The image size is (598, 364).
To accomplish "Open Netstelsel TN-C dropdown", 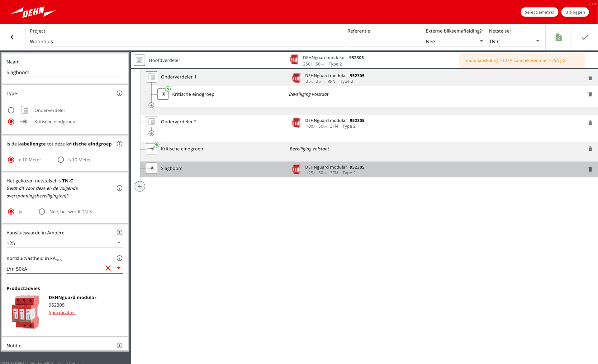I will point(515,41).
